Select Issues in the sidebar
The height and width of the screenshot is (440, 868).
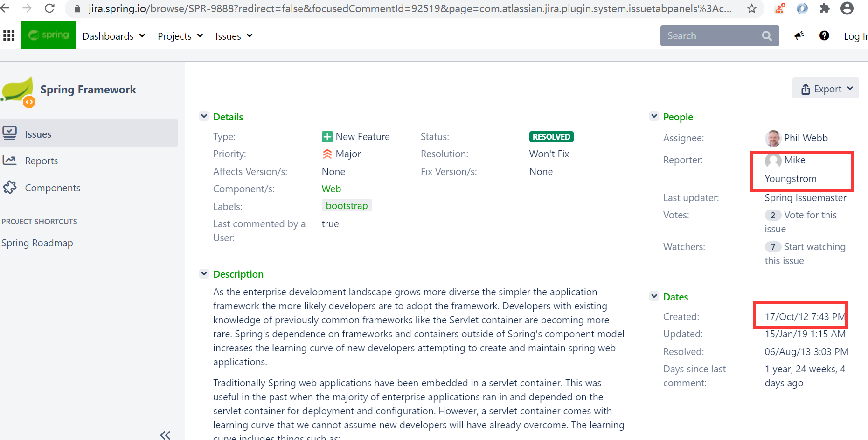tap(89, 133)
